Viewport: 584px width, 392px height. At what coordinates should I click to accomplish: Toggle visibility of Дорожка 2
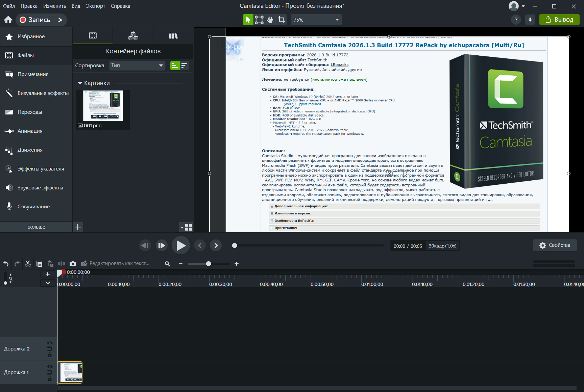click(50, 343)
